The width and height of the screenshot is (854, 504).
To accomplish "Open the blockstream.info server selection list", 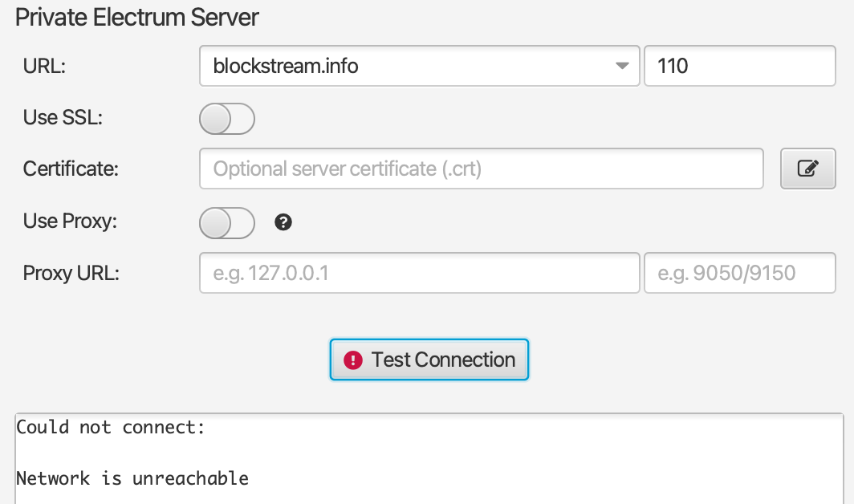I will pyautogui.click(x=624, y=66).
